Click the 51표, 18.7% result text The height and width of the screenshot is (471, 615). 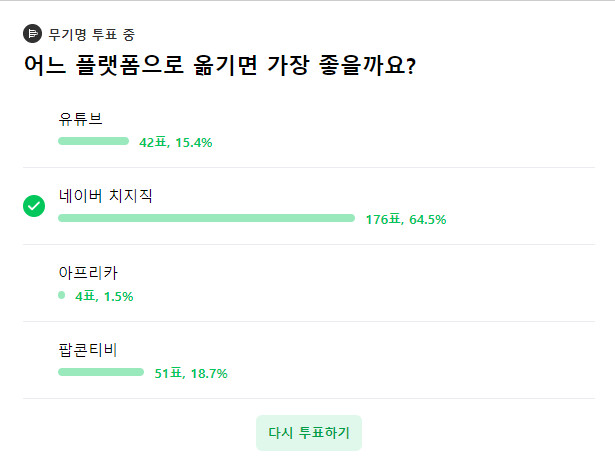[191, 373]
